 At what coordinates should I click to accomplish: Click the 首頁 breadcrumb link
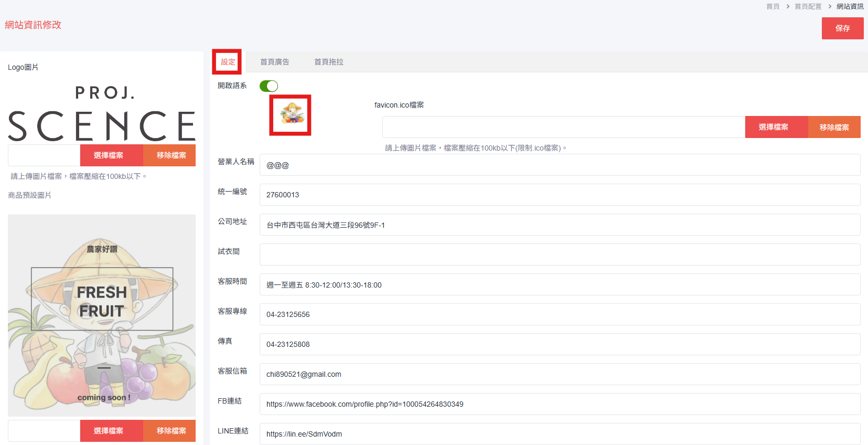(x=773, y=6)
